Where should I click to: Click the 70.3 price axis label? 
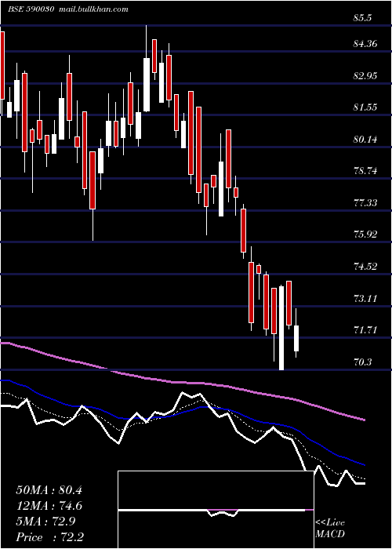(362, 362)
